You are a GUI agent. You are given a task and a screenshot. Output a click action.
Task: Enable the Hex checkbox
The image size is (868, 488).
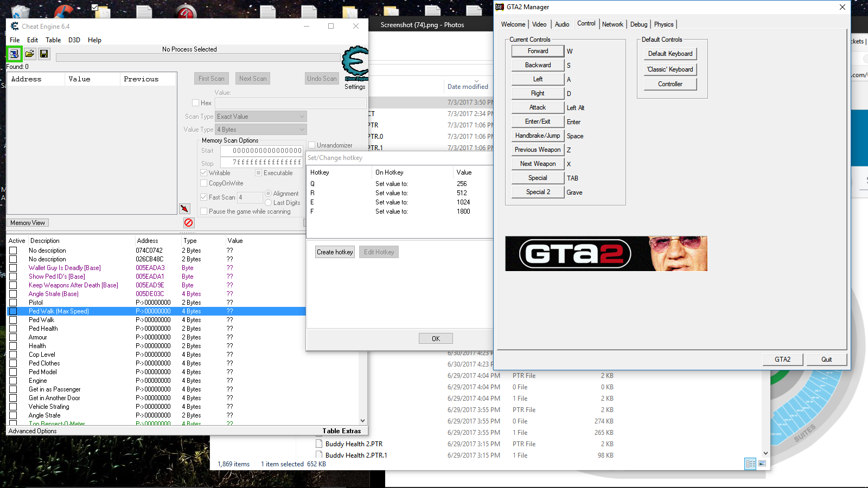[x=196, y=103]
